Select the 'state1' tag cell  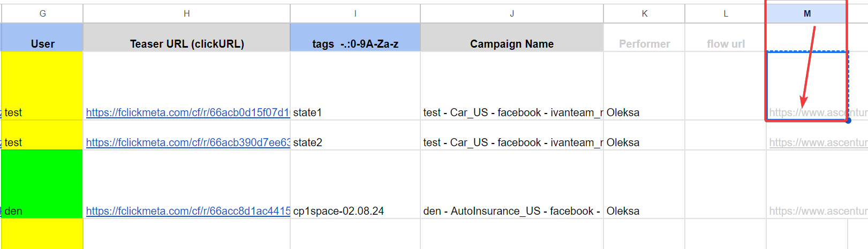(355, 86)
